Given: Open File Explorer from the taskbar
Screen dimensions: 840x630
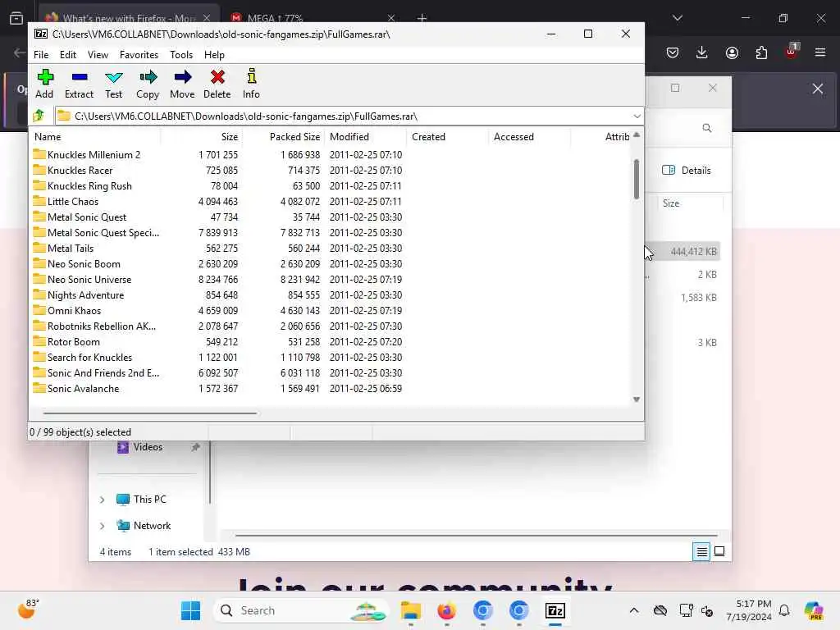Looking at the screenshot, I should pyautogui.click(x=410, y=610).
